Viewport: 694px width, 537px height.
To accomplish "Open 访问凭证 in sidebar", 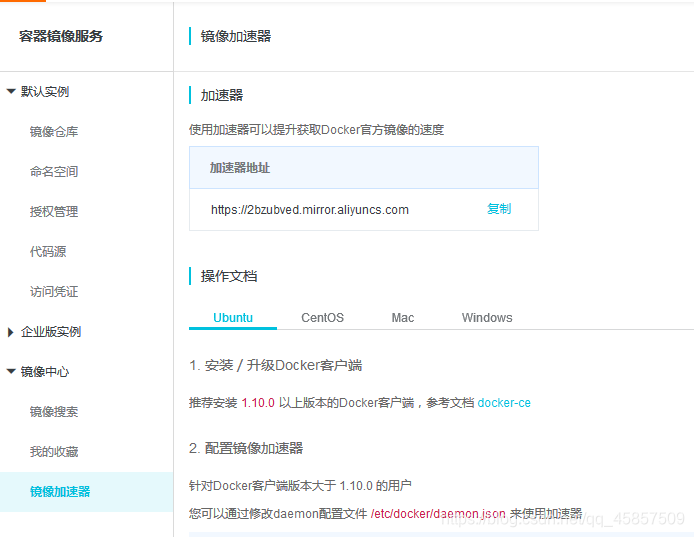I will (x=54, y=292).
